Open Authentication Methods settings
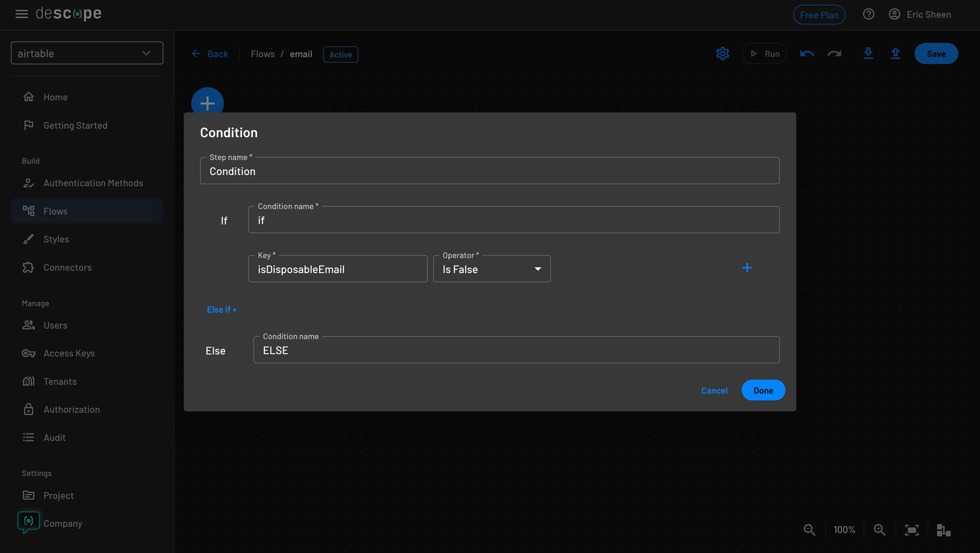980x553 pixels. (x=94, y=183)
